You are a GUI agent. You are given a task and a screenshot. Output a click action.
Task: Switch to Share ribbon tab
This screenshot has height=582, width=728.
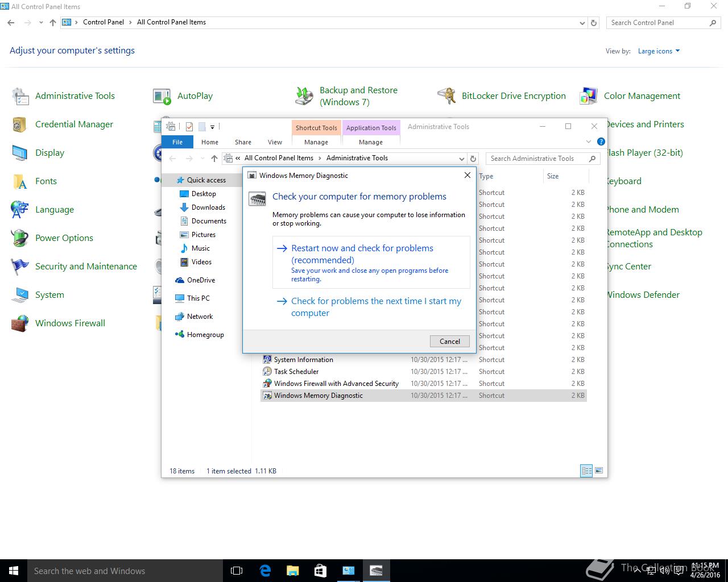[x=243, y=142]
